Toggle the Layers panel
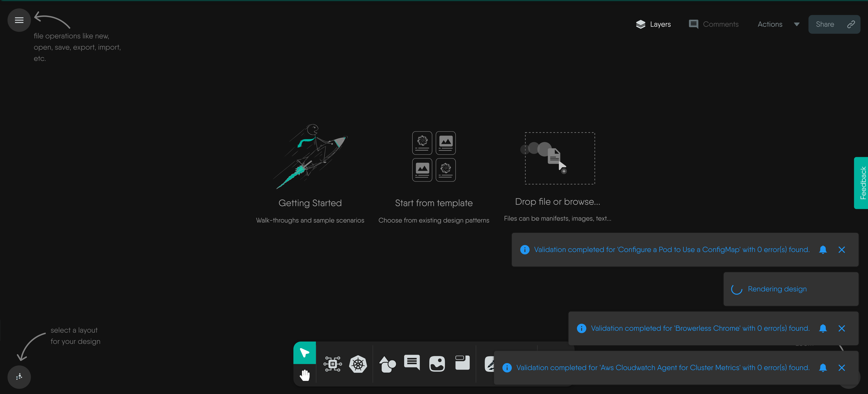868x394 pixels. pos(653,24)
